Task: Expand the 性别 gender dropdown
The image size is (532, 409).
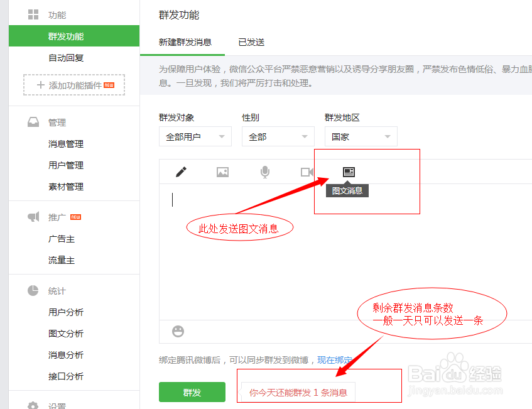Action: (278, 136)
